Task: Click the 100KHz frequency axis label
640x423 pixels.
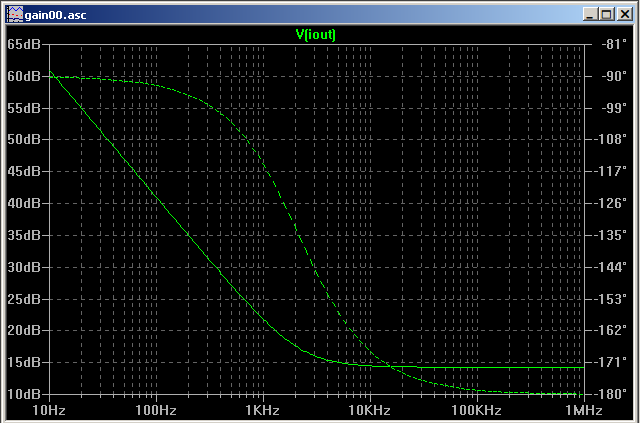Action: tap(476, 410)
